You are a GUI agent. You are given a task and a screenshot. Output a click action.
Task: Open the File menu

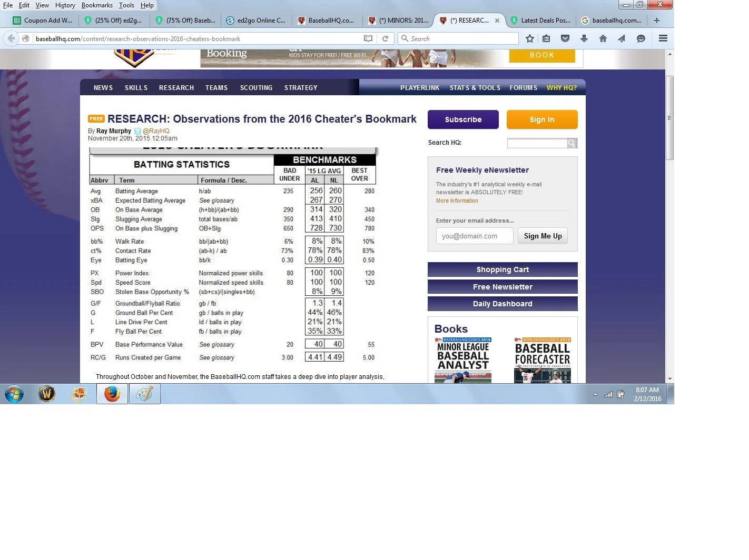[x=8, y=5]
